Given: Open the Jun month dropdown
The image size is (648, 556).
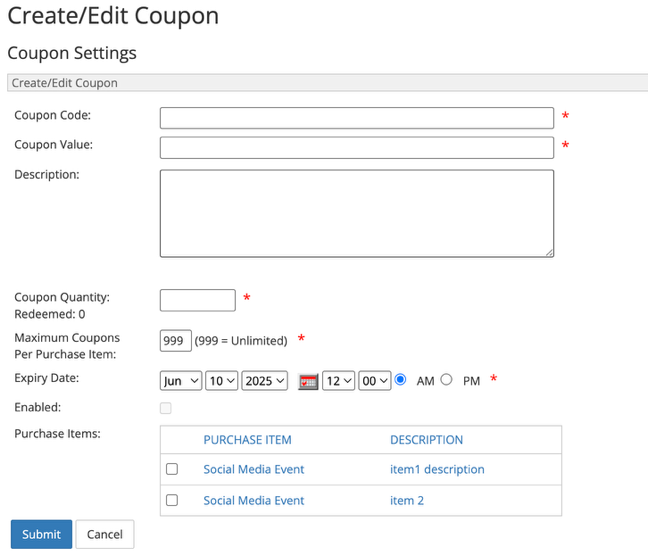Looking at the screenshot, I should tap(181, 381).
